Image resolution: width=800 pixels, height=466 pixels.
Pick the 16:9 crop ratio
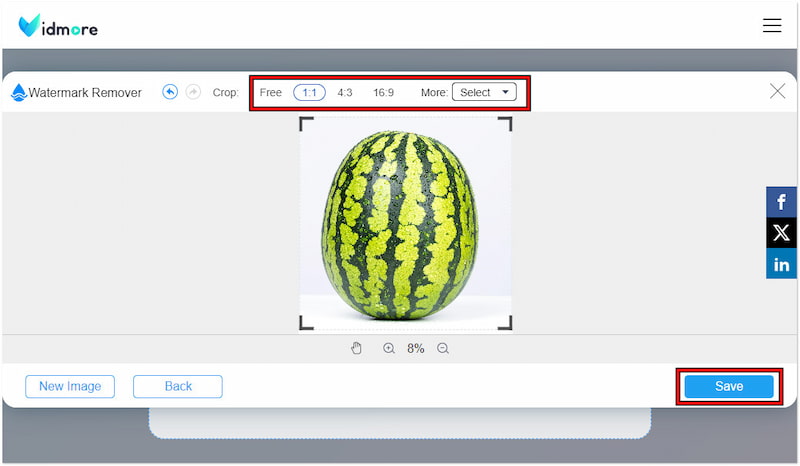click(383, 92)
